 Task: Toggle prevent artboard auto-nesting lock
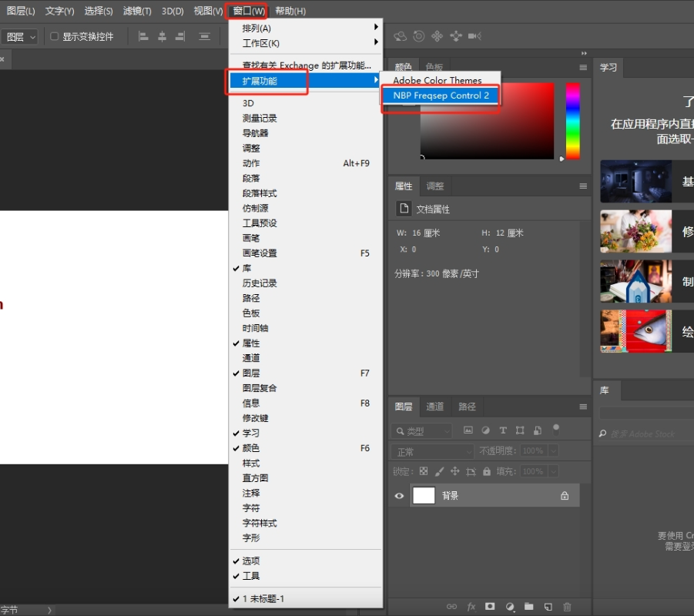click(x=471, y=471)
